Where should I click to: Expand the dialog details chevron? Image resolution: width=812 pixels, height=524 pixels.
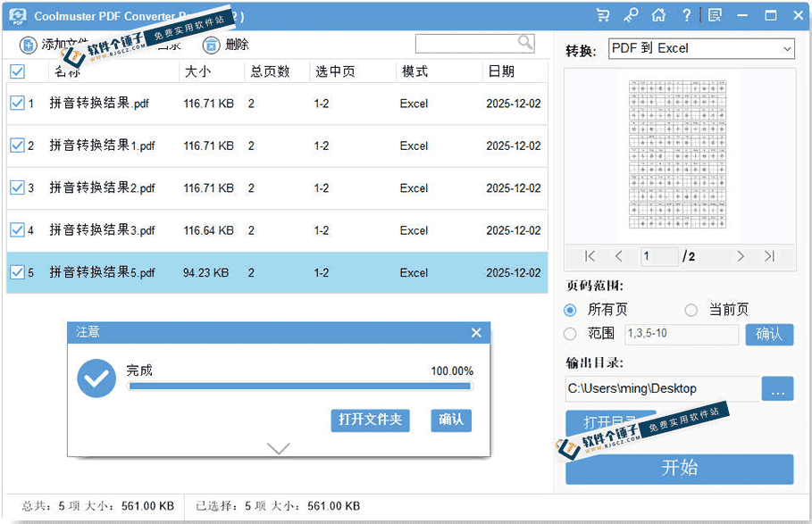279,448
